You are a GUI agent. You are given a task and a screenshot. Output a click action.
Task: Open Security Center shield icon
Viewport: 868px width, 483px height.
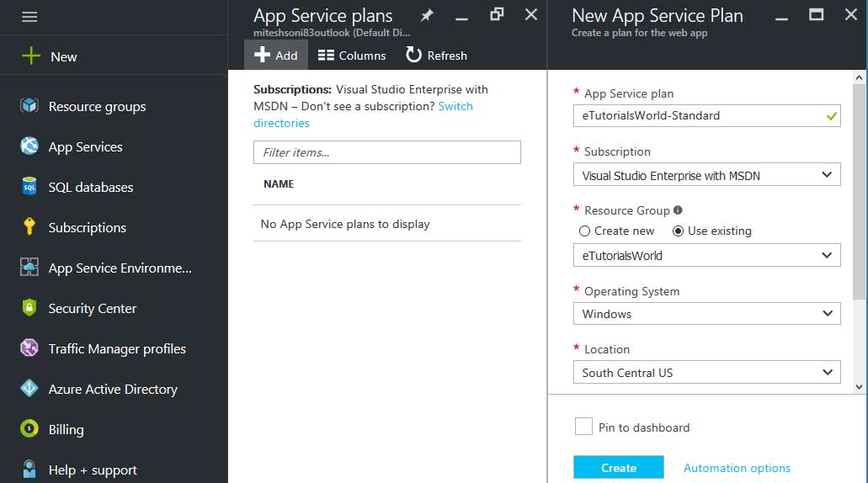pyautogui.click(x=30, y=308)
